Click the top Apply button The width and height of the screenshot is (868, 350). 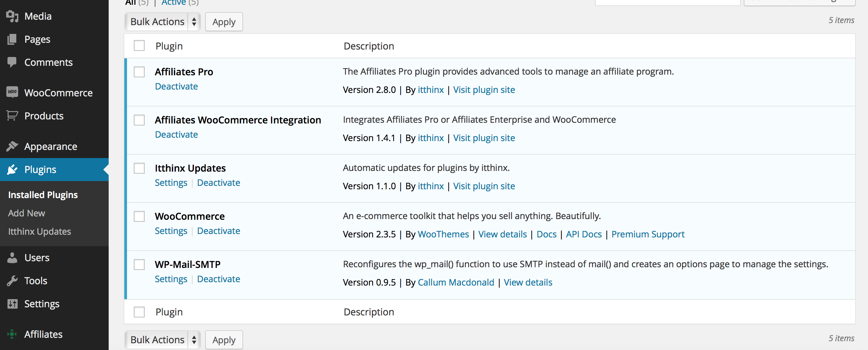click(224, 22)
